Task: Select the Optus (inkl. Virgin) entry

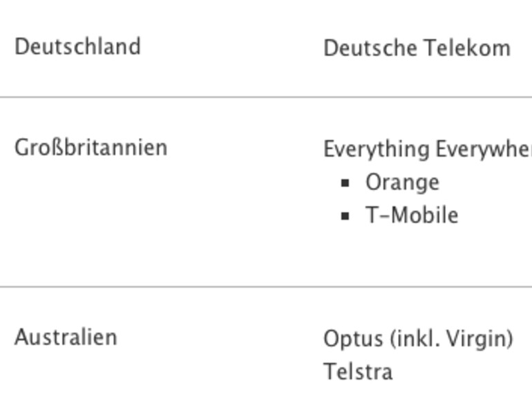Action: 418,339
